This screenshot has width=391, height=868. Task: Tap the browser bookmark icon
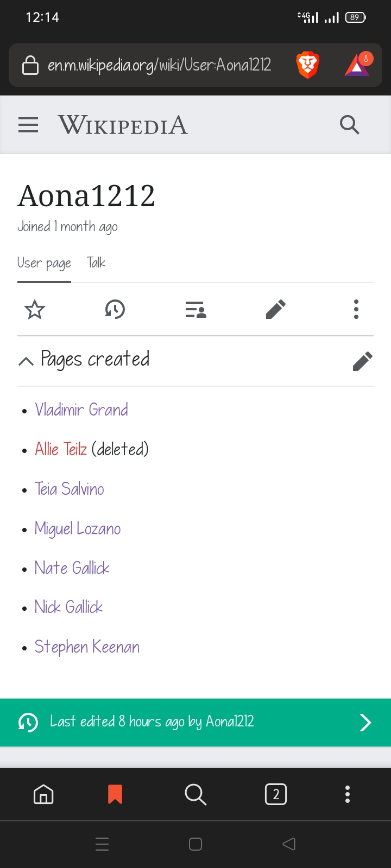(115, 795)
